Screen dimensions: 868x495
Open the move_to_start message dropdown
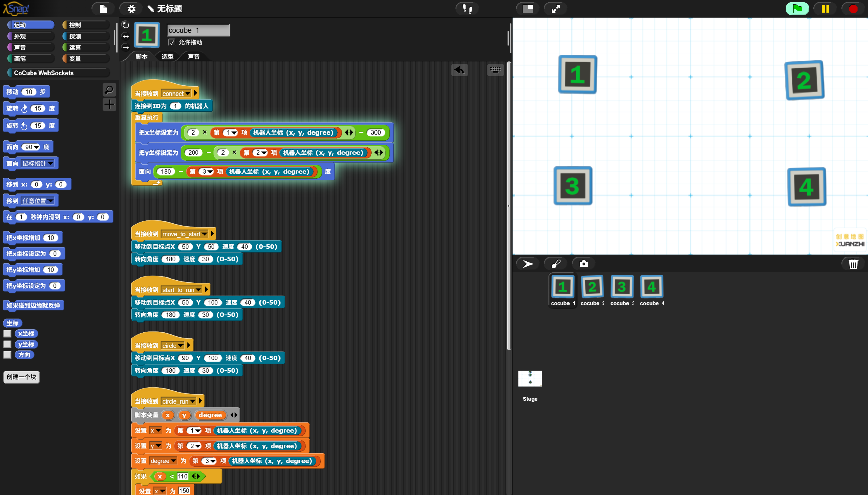(x=204, y=234)
